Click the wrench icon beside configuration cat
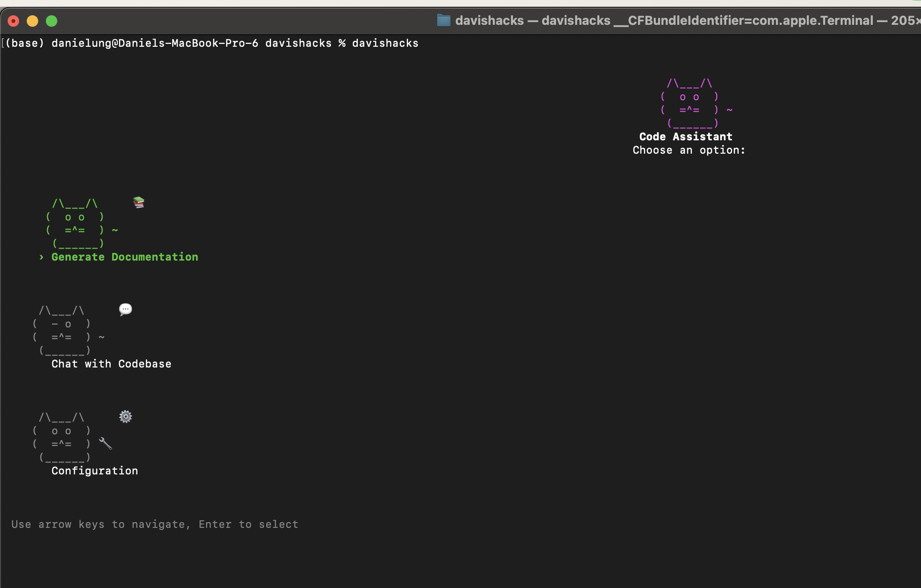 [x=105, y=443]
